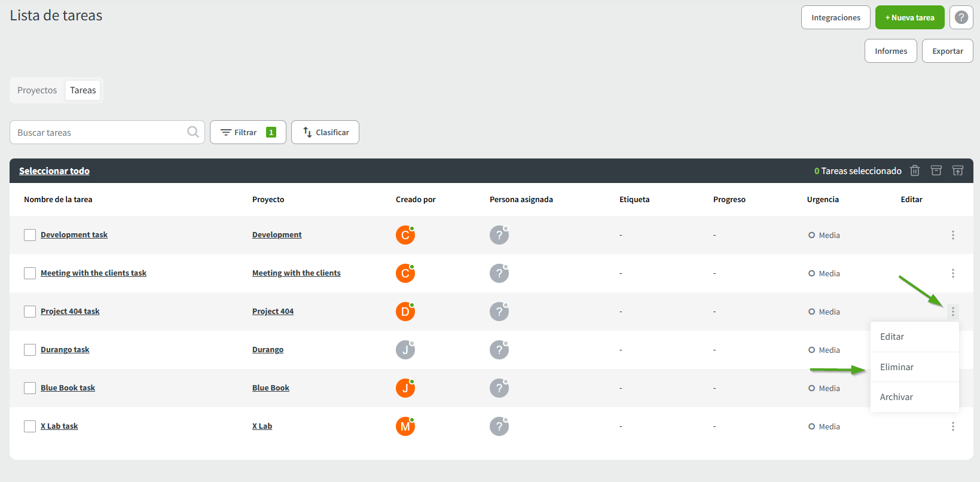Screen dimensions: 980x482
Task: Select the Project 404 task checkbox
Action: (30, 312)
